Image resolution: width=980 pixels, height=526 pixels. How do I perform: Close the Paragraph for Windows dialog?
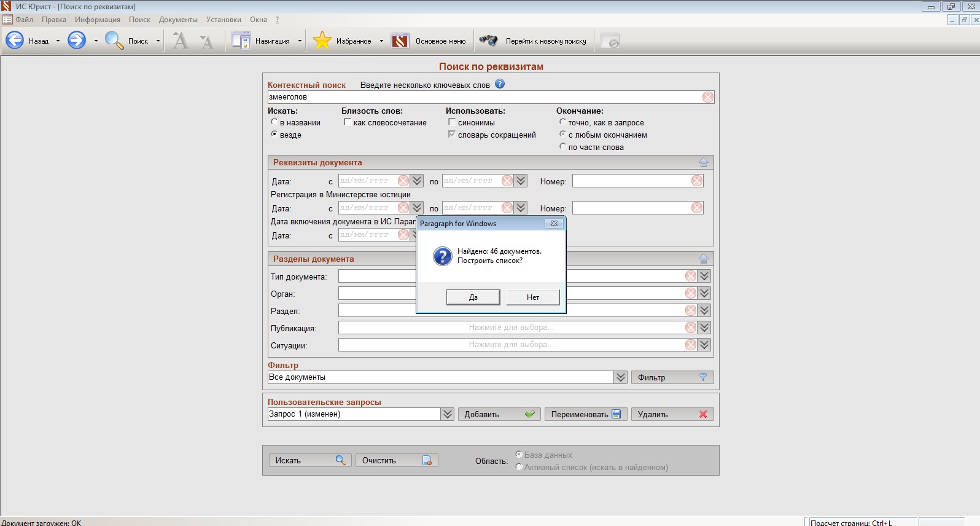(x=554, y=224)
